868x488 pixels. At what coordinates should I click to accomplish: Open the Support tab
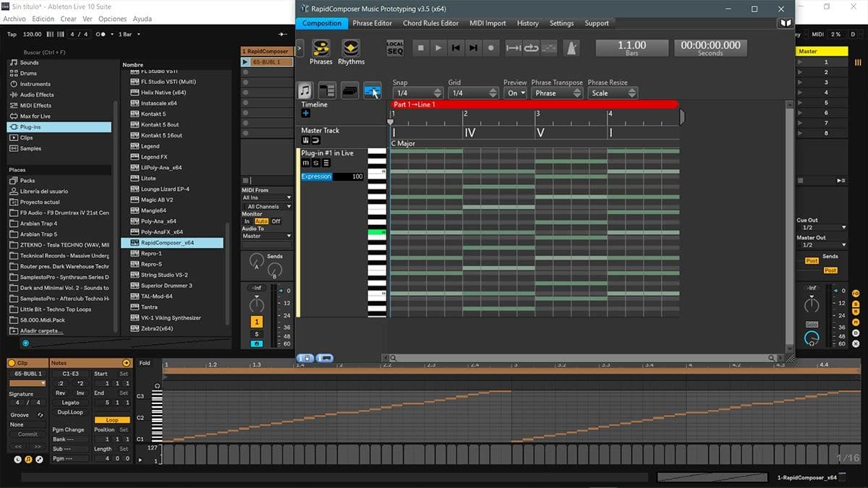point(597,23)
